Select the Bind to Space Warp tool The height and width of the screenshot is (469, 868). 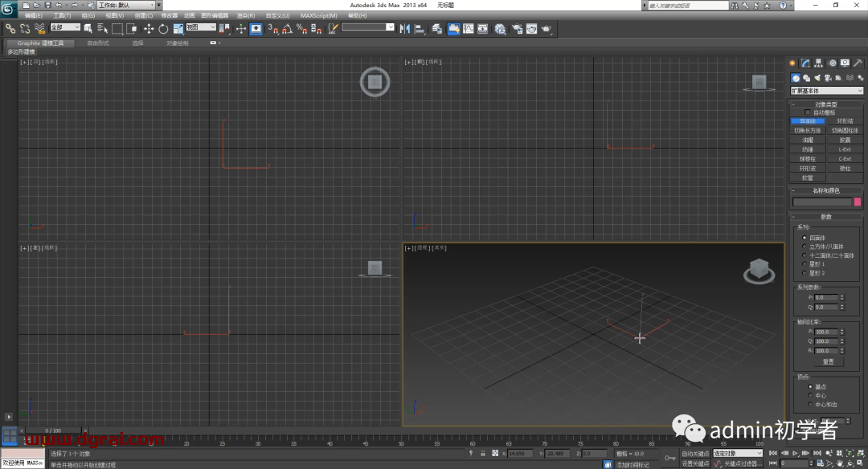[x=39, y=28]
